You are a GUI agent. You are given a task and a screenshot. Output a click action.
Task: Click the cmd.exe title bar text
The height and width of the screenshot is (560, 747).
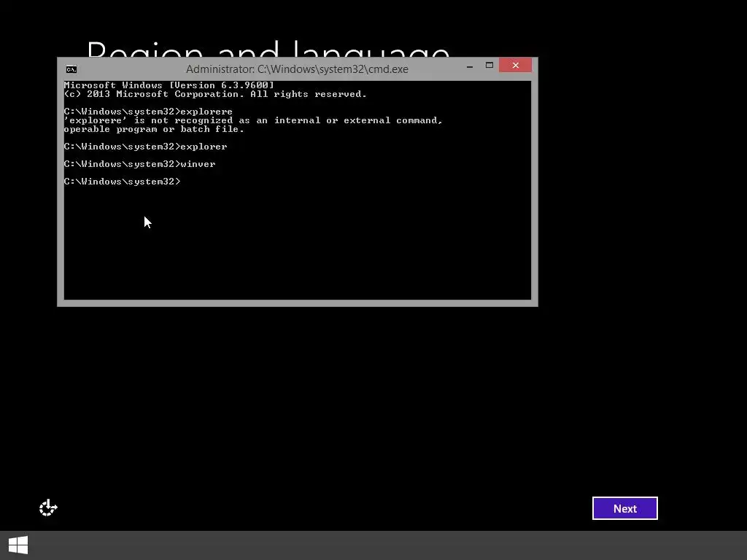297,69
